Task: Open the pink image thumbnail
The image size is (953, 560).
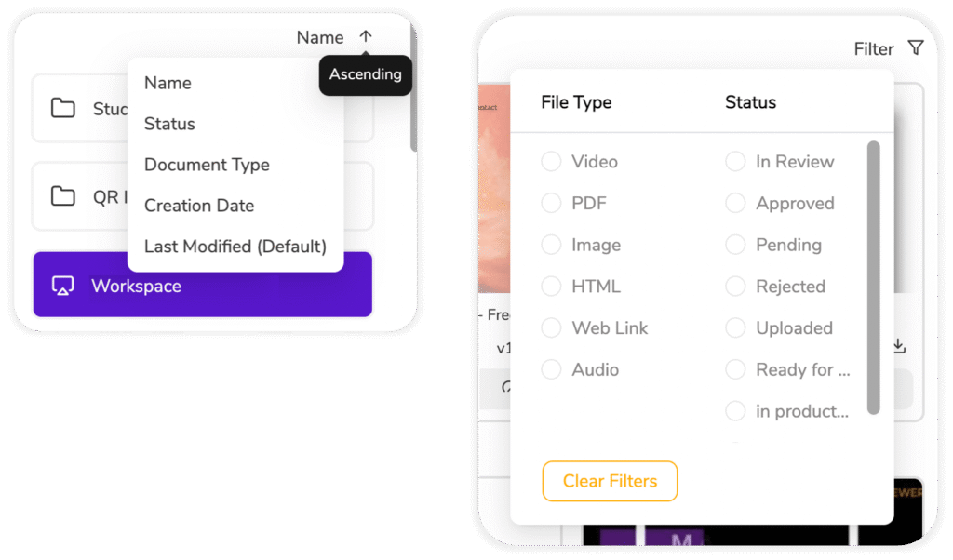Action: click(x=494, y=186)
